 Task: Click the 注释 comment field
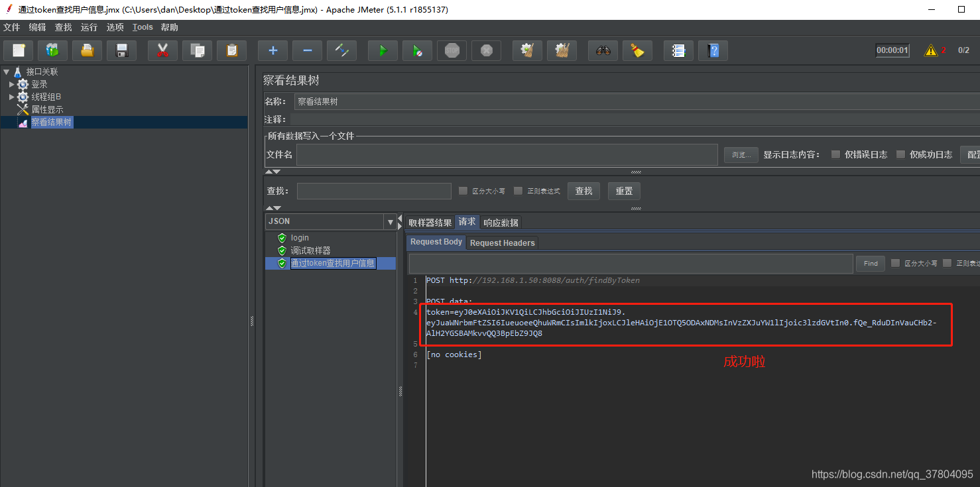click(x=635, y=119)
